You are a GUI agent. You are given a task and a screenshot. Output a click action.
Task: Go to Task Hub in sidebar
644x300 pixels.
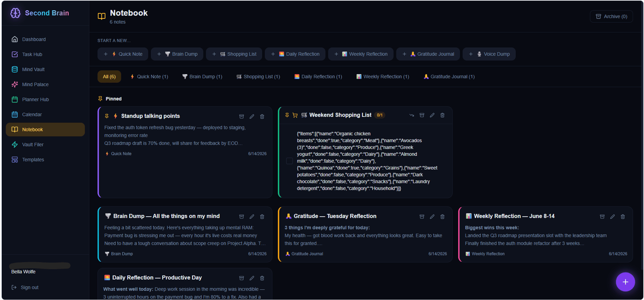tap(45, 54)
